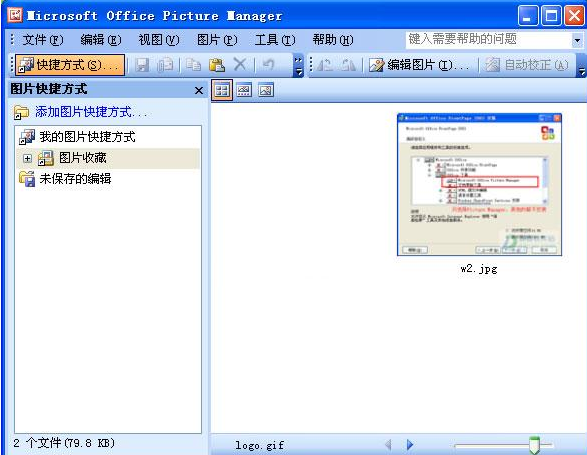
Task: Select 未保存的编辑 tree item
Action: [75, 179]
